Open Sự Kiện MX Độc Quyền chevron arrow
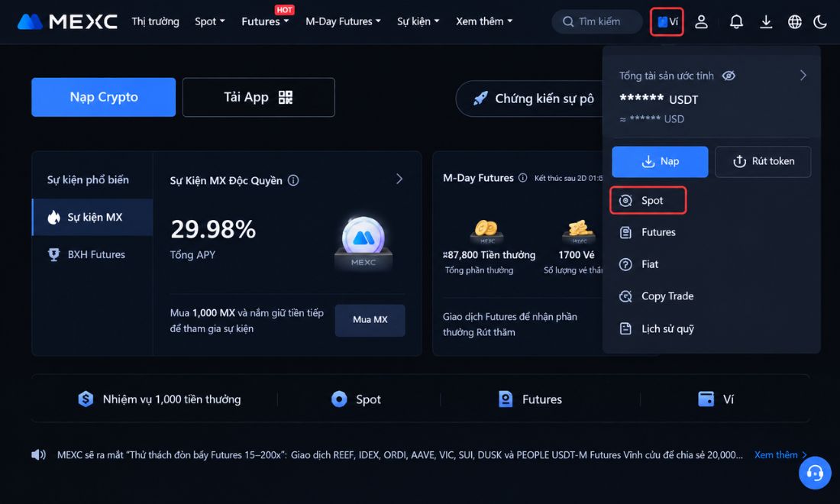Image resolution: width=840 pixels, height=504 pixels. point(399,179)
